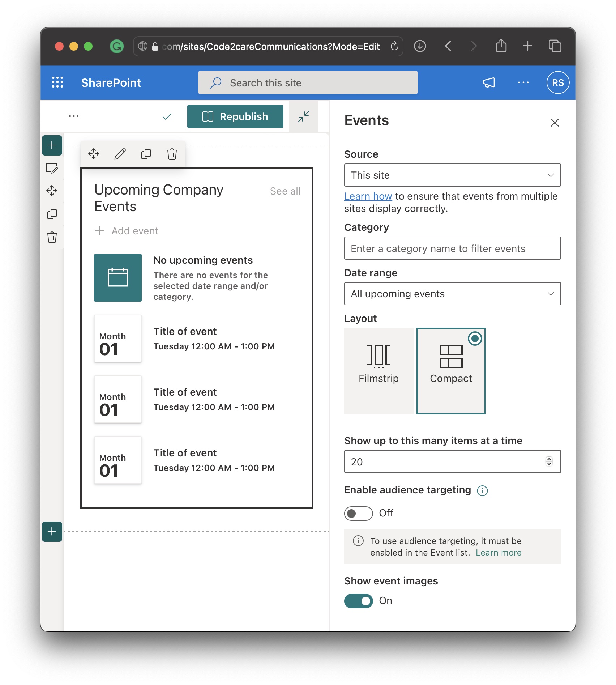Click the audience targeting info icon
The image size is (616, 685).
pos(482,490)
